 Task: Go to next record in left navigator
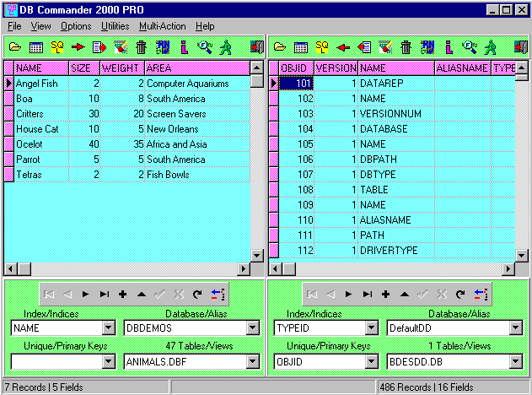coord(85,294)
